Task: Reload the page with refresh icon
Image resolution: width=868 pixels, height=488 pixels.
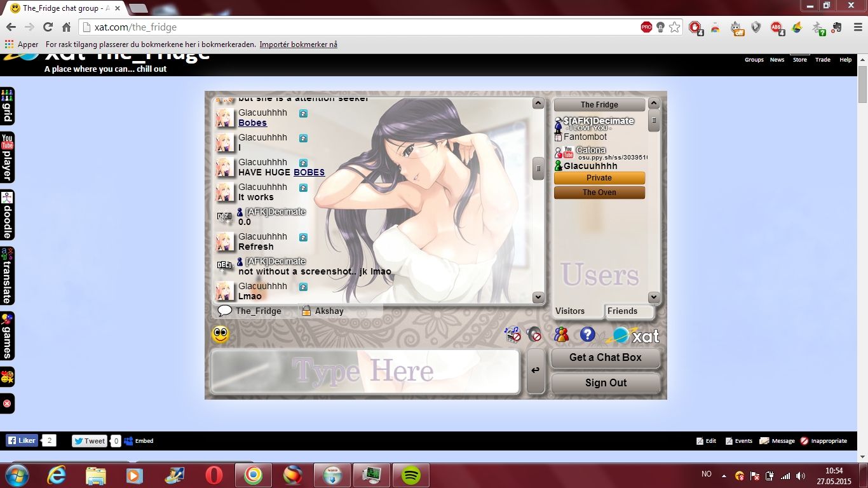Action: (x=48, y=27)
